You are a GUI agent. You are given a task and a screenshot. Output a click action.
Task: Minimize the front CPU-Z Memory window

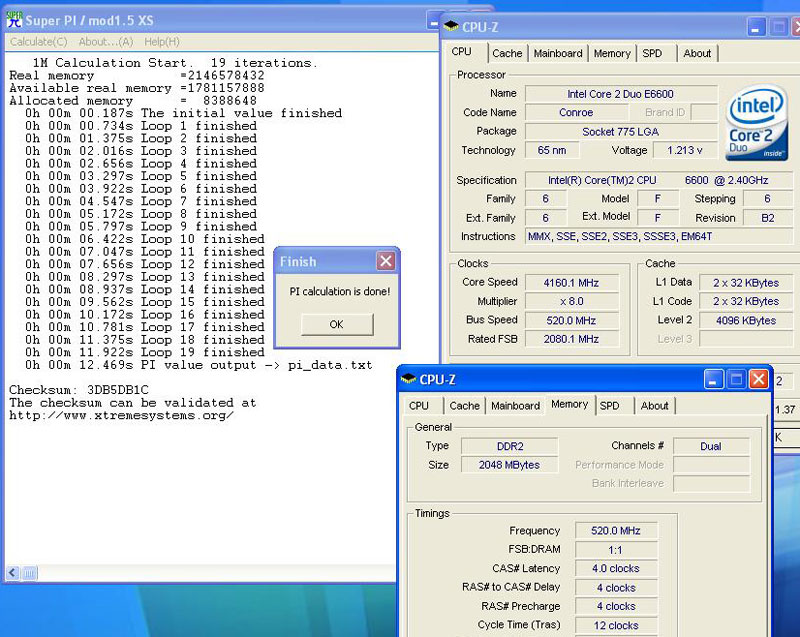[713, 379]
